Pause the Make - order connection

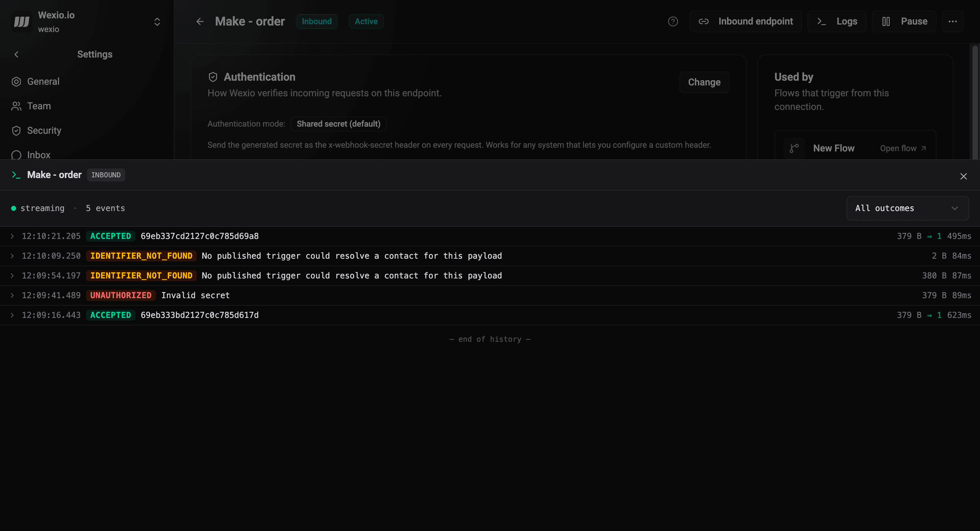pos(904,21)
